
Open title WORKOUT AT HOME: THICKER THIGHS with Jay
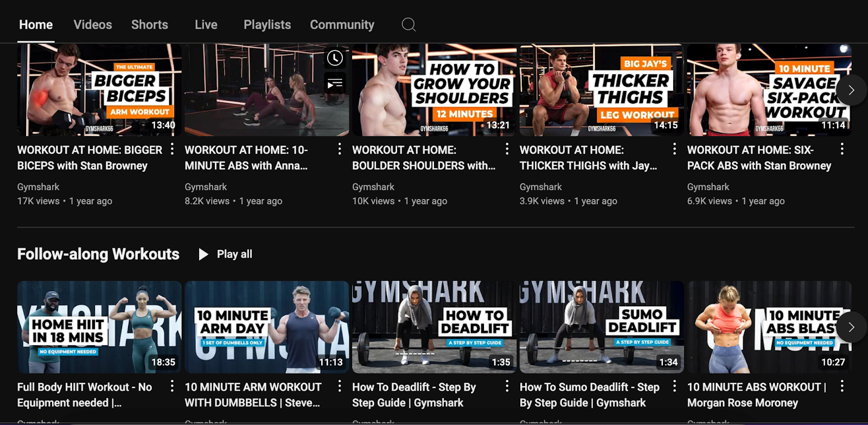[589, 158]
